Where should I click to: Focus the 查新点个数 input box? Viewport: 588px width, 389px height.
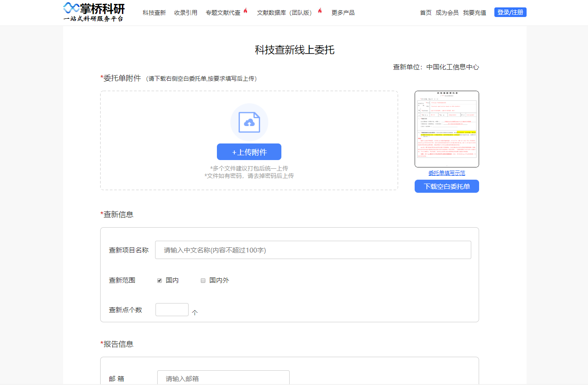click(172, 310)
